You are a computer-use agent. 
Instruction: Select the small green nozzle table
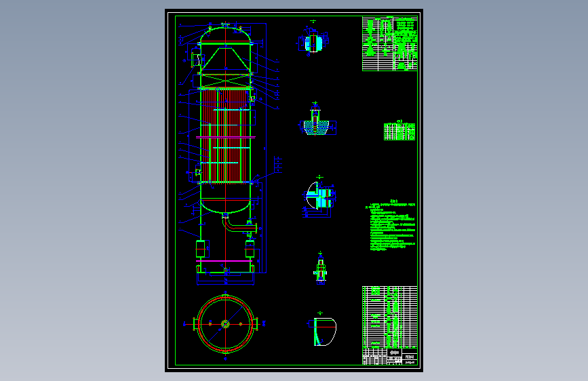pos(399,132)
